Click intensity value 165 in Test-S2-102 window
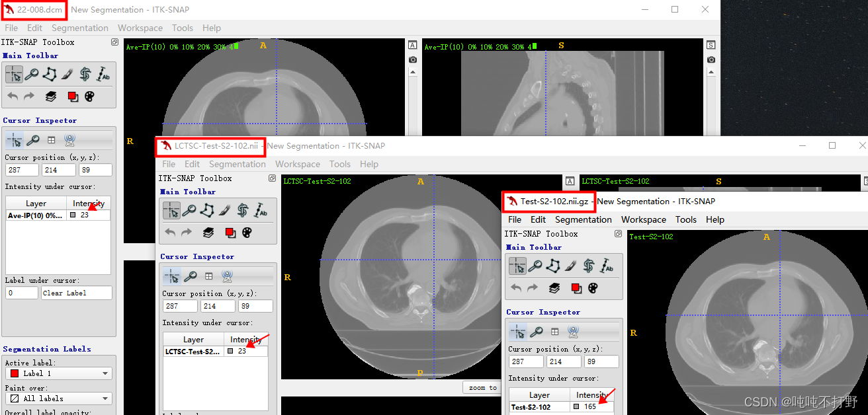This screenshot has height=415, width=868. click(x=590, y=407)
